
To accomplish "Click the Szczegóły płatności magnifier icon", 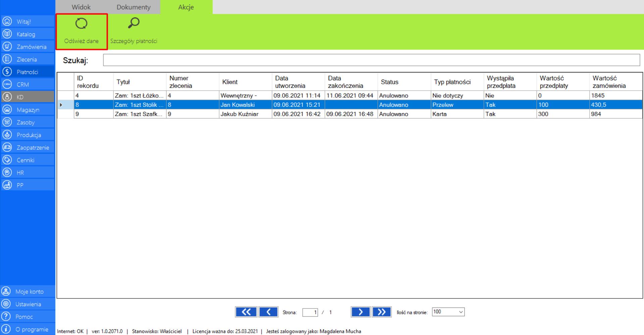I will coord(134,23).
